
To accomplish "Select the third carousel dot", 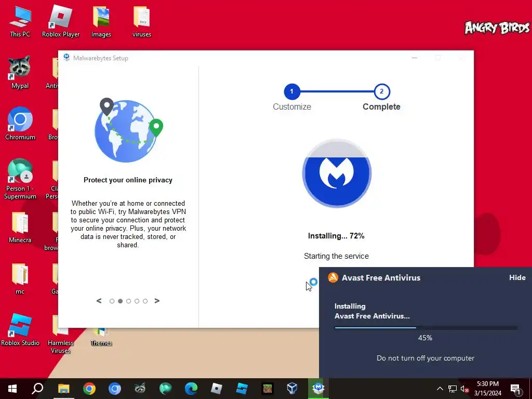I will 129,301.
